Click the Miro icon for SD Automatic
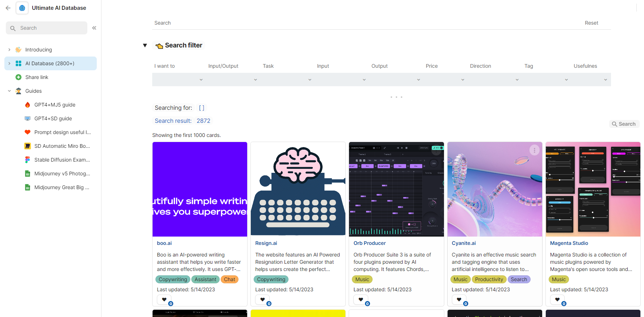The image size is (644, 317). pos(28,146)
